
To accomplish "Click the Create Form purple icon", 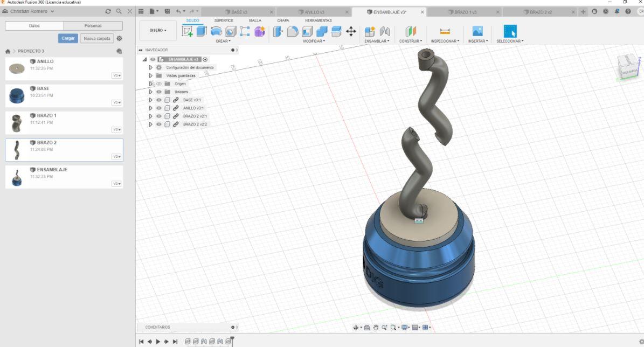I will 260,31.
